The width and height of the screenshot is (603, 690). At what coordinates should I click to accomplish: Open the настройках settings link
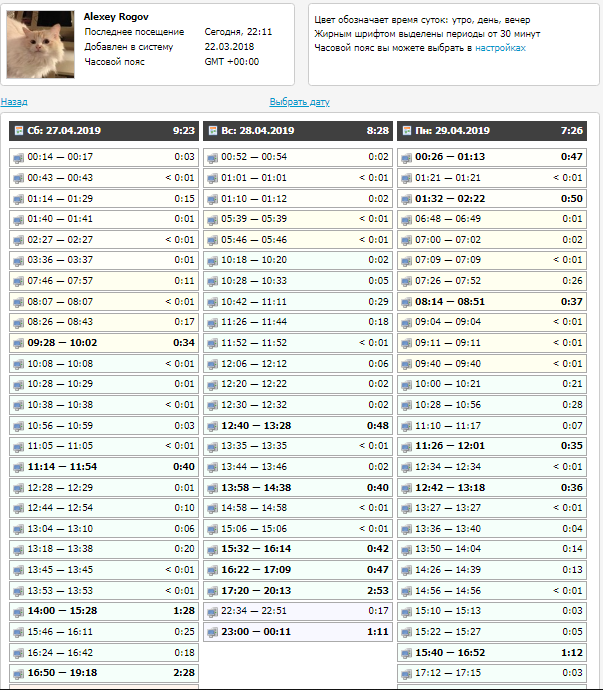pos(500,48)
